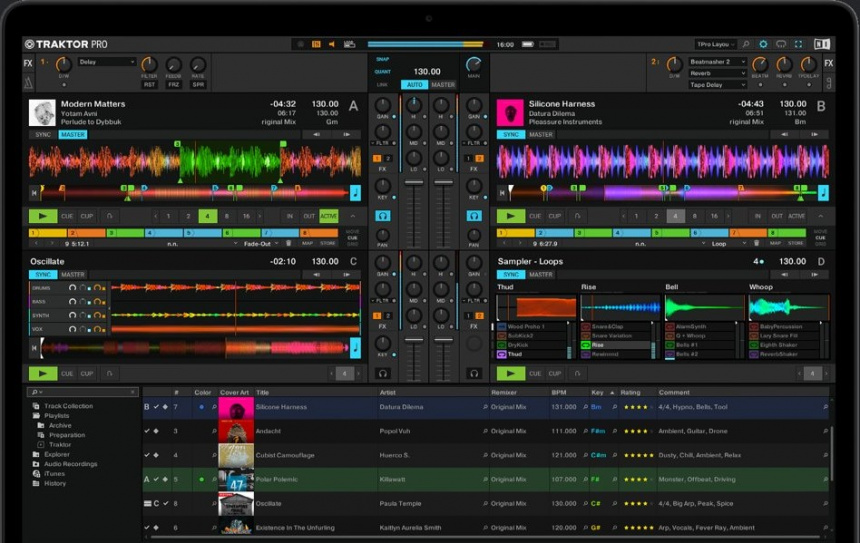The image size is (860, 543).
Task: Collapse Deck A advanced panel chevron
Action: (353, 216)
